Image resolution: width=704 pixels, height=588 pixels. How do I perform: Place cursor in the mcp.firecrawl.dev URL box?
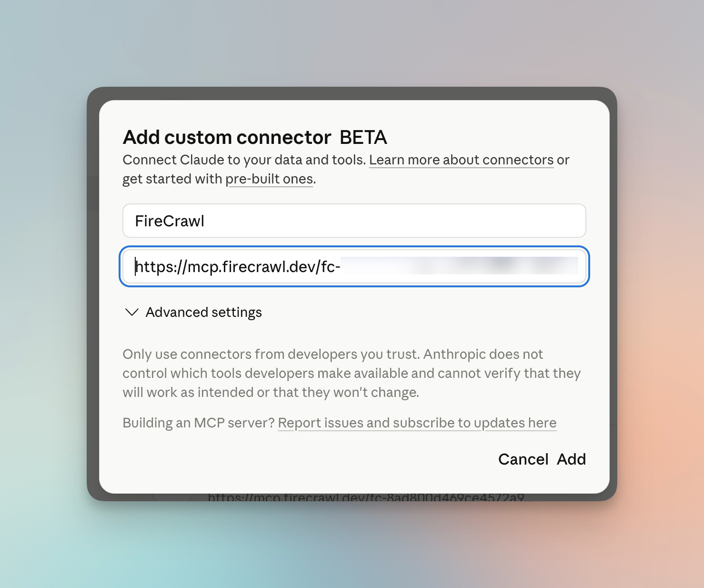(354, 267)
